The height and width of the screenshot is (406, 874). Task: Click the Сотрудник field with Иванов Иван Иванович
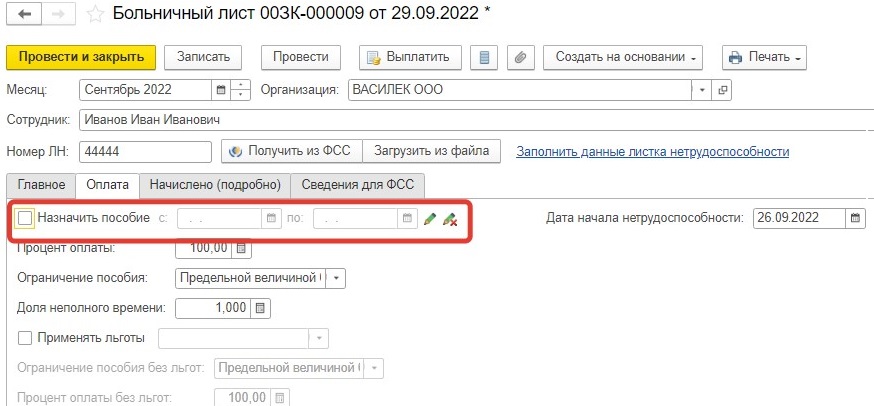477,120
